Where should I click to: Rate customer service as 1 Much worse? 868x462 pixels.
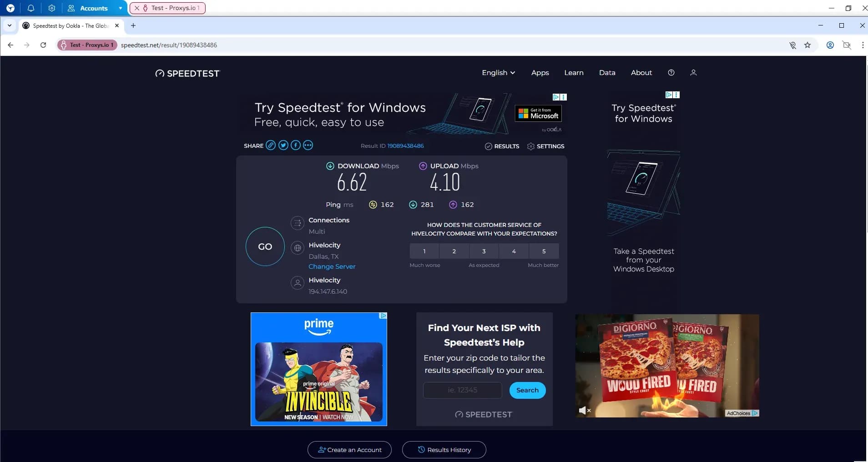(x=424, y=251)
